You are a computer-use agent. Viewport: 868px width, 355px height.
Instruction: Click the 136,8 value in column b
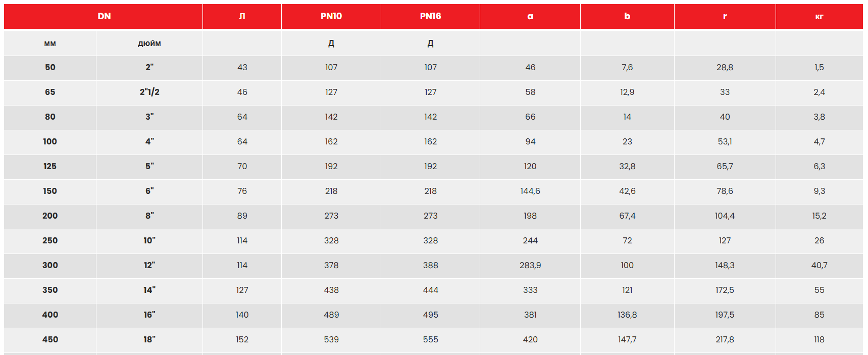(x=627, y=315)
